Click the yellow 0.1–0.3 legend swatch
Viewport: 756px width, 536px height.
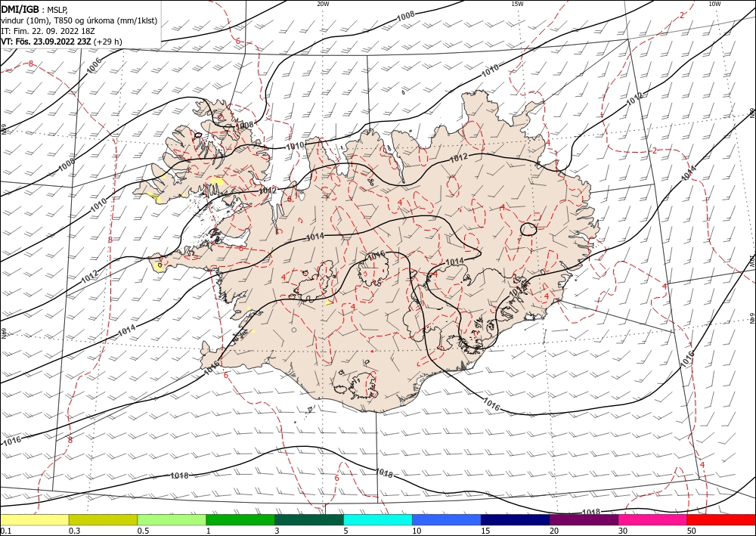point(35,519)
